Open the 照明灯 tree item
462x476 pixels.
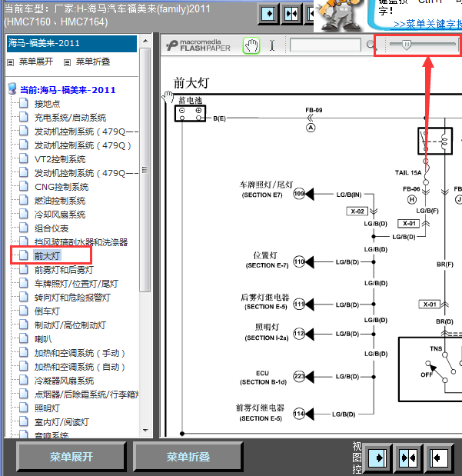47,408
